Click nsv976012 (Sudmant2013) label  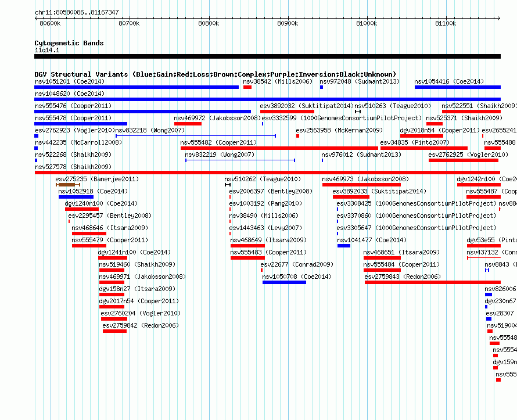[x=361, y=155]
